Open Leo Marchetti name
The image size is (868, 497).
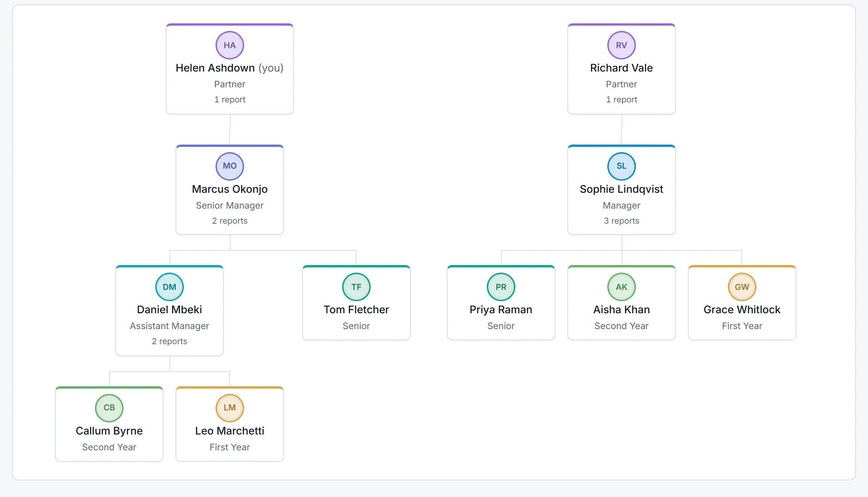(x=230, y=431)
